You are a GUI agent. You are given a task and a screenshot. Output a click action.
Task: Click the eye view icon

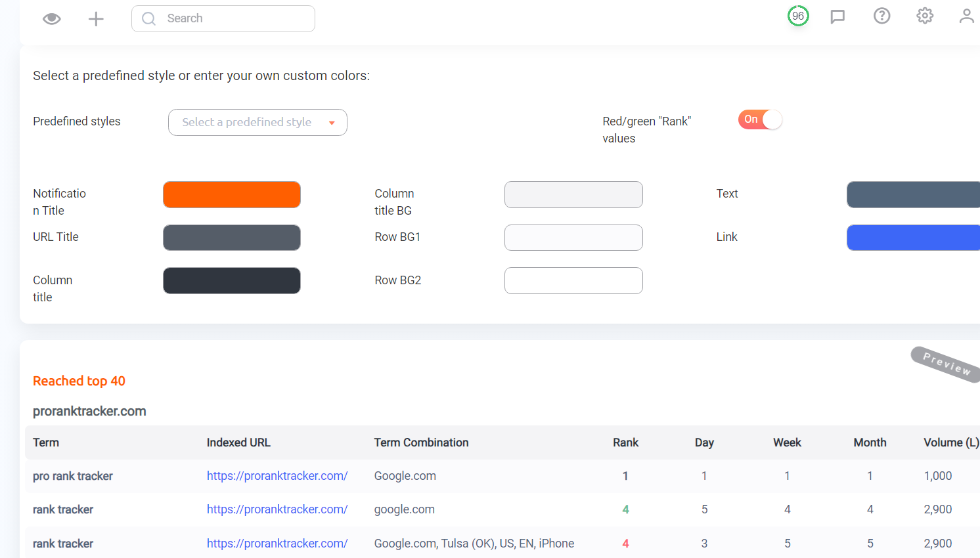pos(52,18)
